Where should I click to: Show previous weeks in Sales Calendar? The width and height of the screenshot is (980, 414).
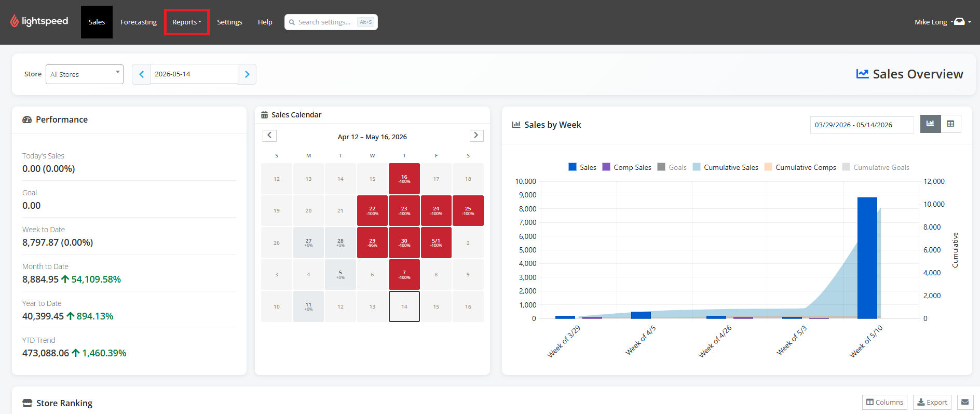click(x=269, y=136)
